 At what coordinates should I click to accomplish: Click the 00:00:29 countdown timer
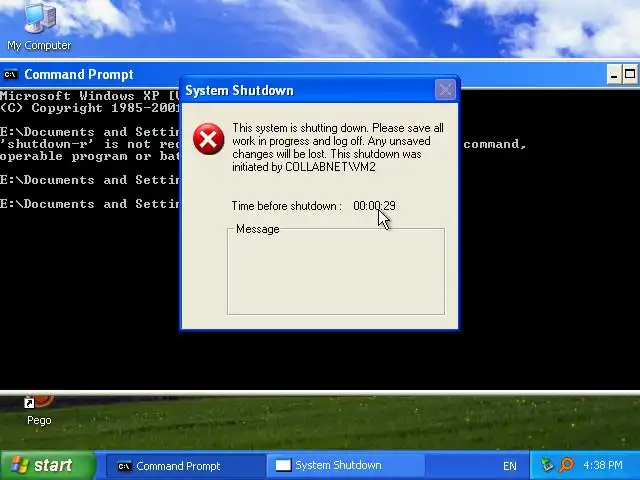(x=374, y=206)
